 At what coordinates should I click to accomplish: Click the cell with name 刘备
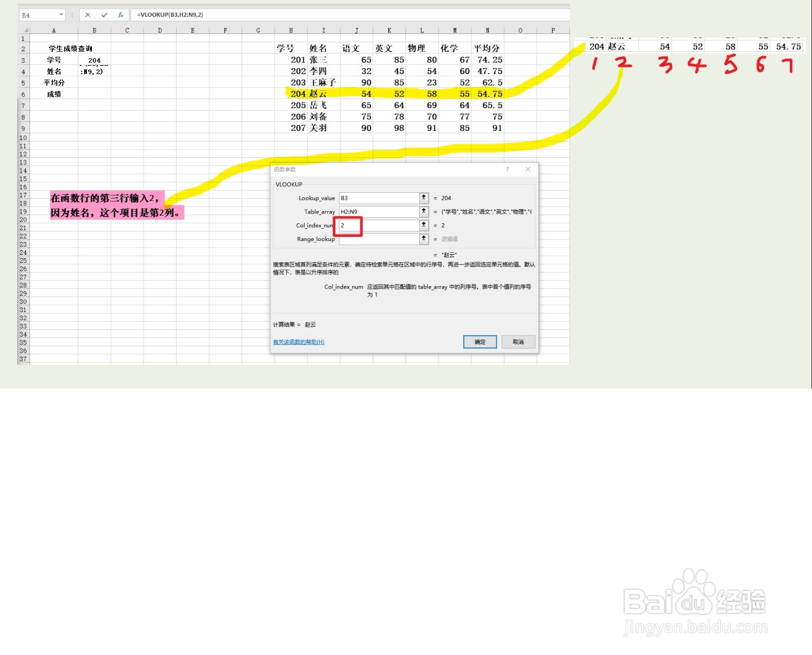[x=324, y=117]
